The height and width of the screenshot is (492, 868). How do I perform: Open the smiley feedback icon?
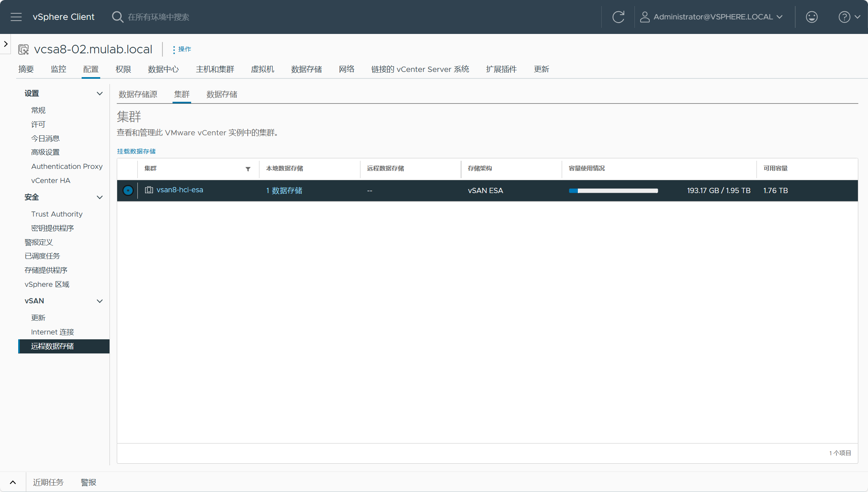[811, 17]
